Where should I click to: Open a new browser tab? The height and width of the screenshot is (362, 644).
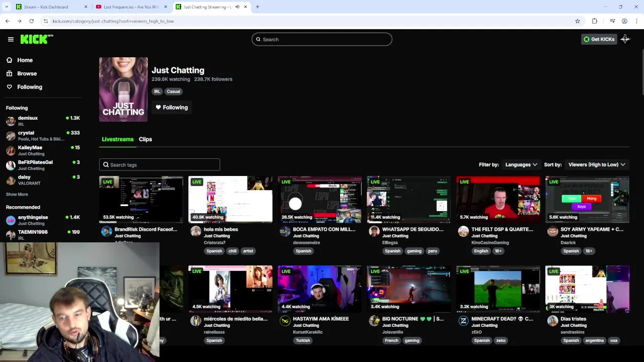[257, 7]
